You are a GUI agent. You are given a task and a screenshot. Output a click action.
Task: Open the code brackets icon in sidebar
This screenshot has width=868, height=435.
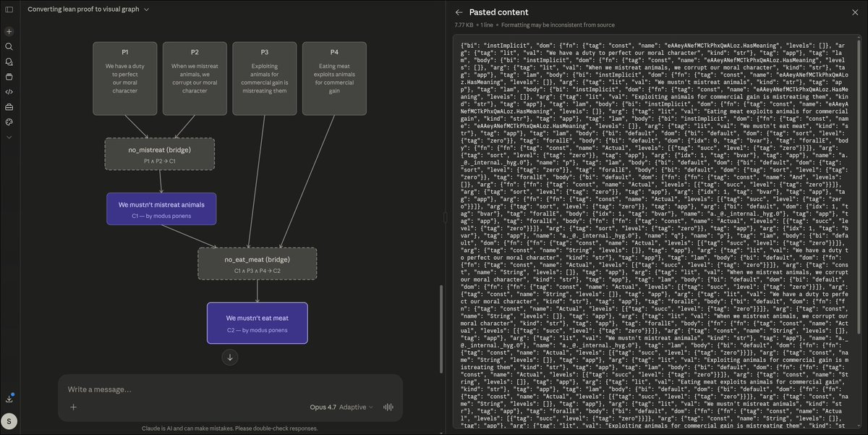point(9,91)
